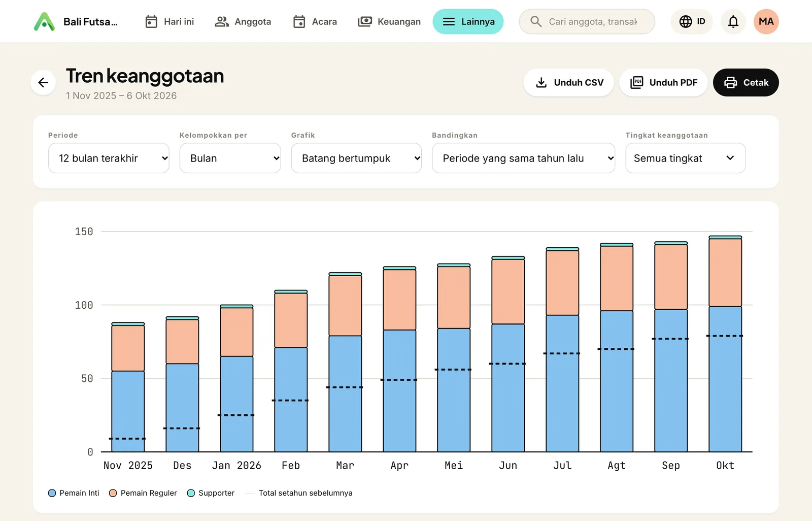Click the Jan 2026 axis label
The width and height of the screenshot is (812, 521).
point(236,466)
